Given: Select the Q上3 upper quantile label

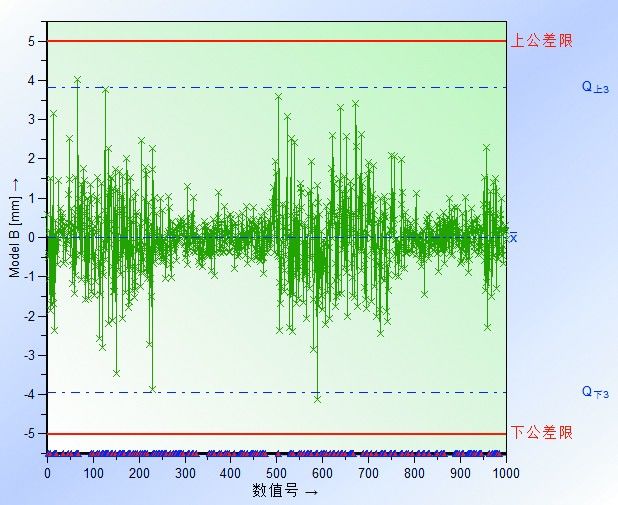Looking at the screenshot, I should tap(596, 88).
